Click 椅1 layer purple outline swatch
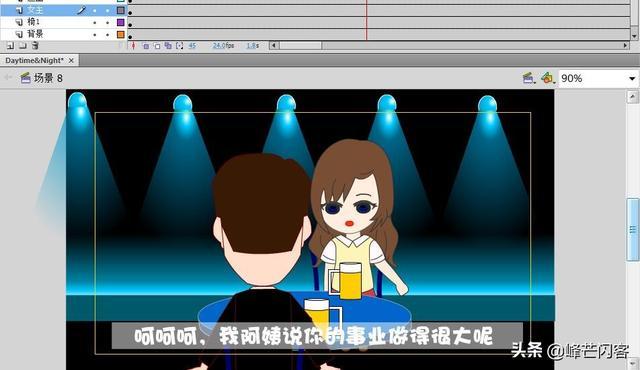The image size is (640, 370). (x=121, y=22)
